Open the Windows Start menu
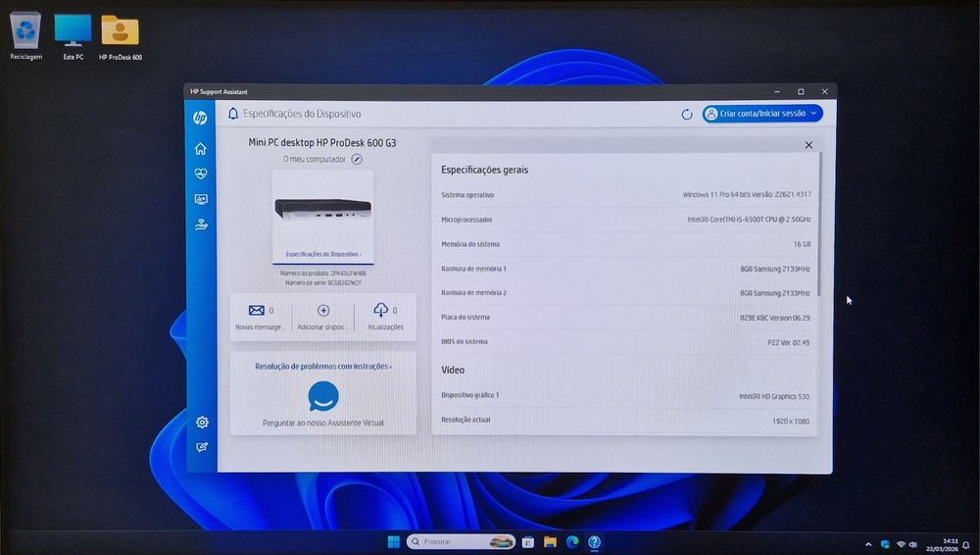Screen dimensions: 980x555 [x=394, y=542]
